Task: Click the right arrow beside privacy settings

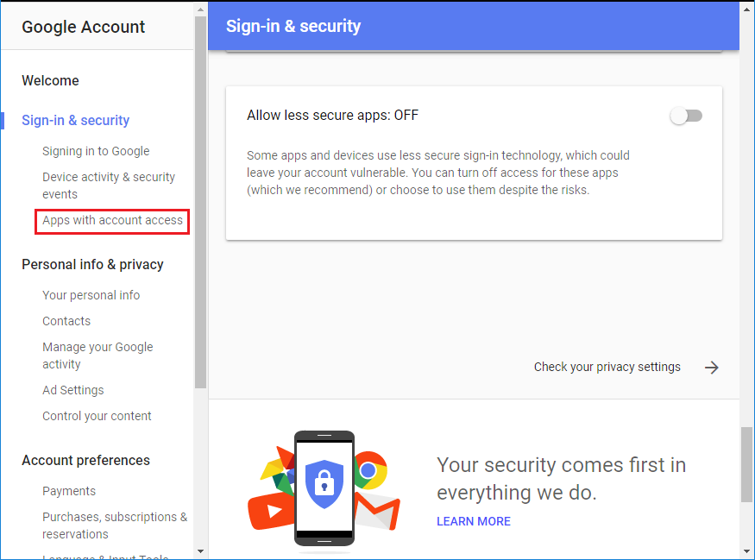Action: pyautogui.click(x=711, y=368)
